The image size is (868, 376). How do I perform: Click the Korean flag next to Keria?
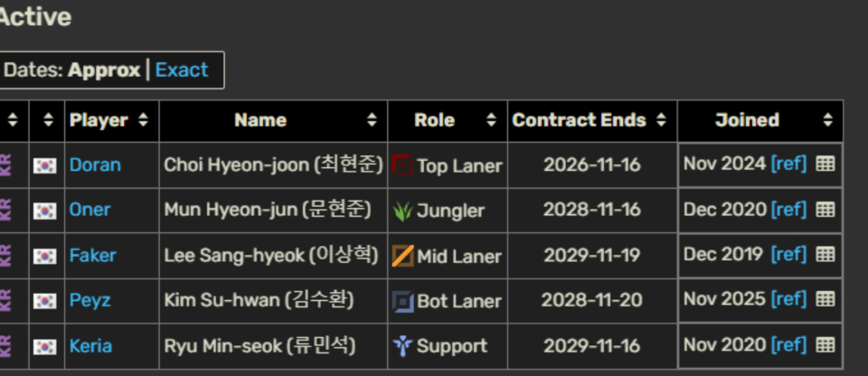coord(44,346)
